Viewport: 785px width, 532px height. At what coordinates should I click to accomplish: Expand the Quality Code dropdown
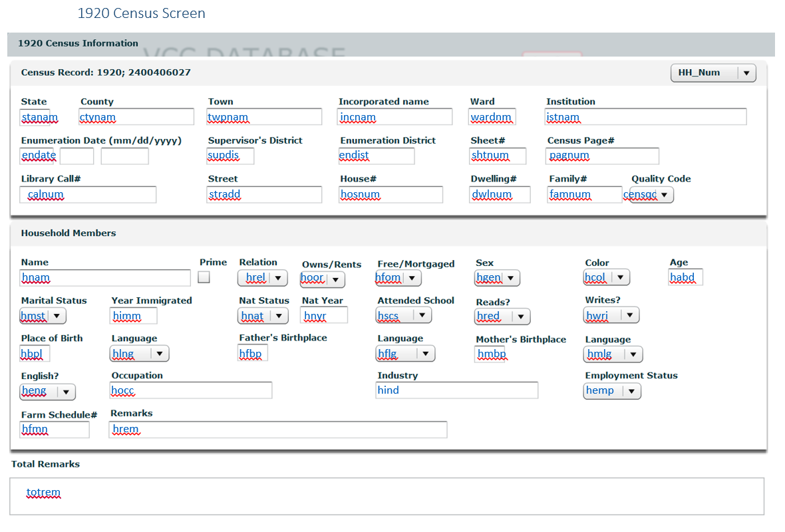[x=651, y=195]
